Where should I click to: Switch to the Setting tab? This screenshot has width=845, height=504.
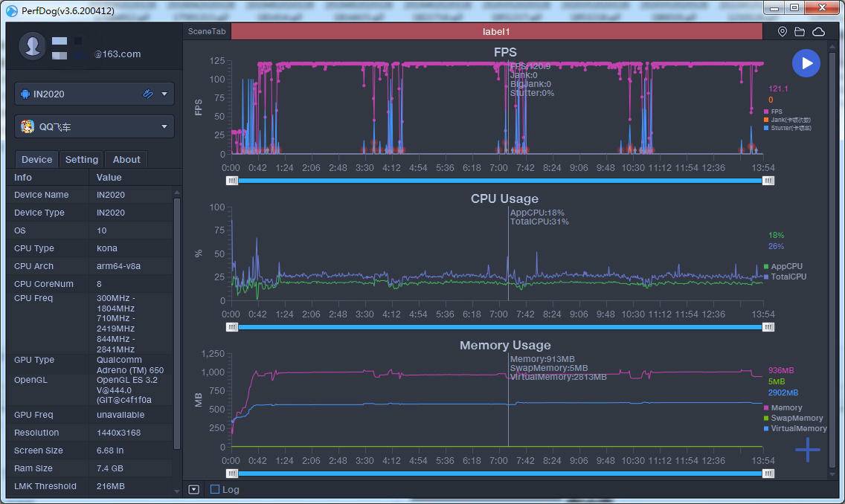click(81, 159)
